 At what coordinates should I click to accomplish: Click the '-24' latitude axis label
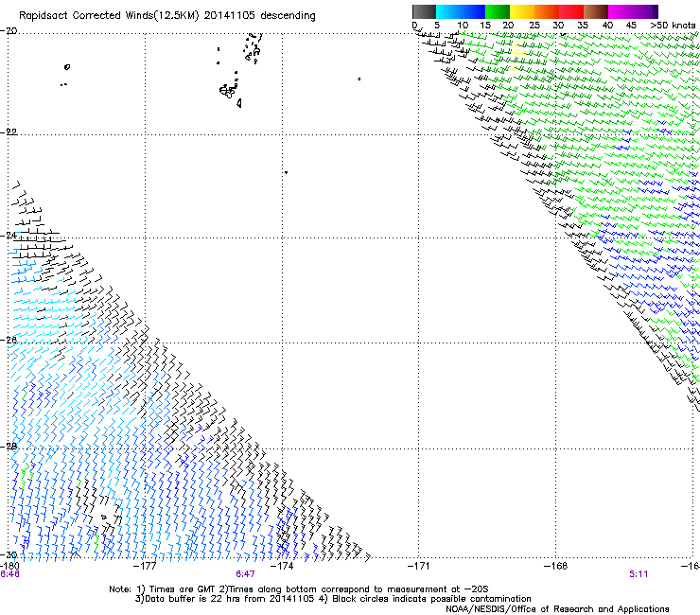click(x=9, y=235)
